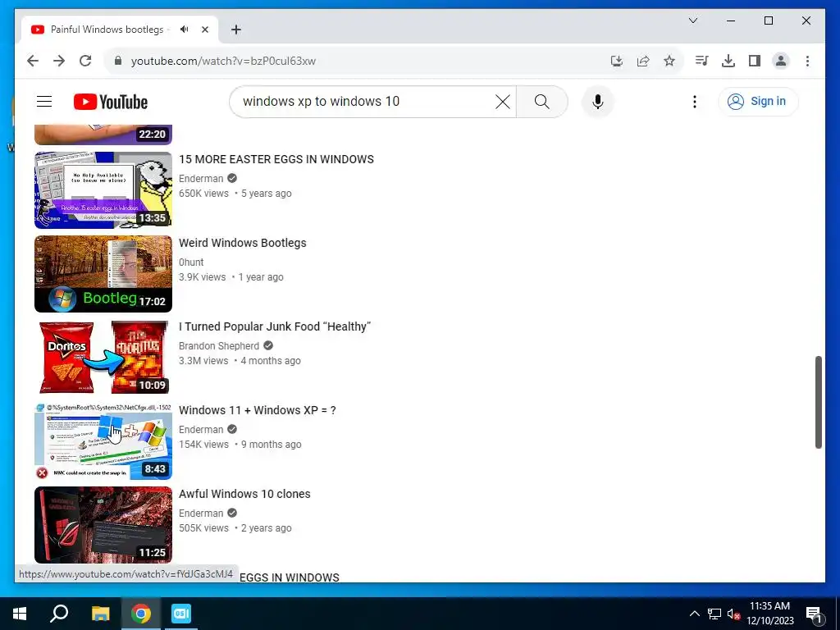Open the Doritos 10:09 video thumbnail

coord(103,358)
